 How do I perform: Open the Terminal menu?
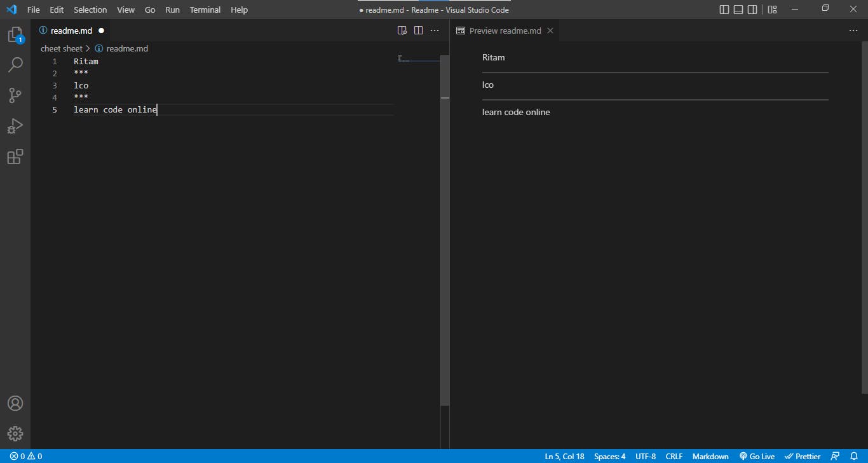pos(205,10)
